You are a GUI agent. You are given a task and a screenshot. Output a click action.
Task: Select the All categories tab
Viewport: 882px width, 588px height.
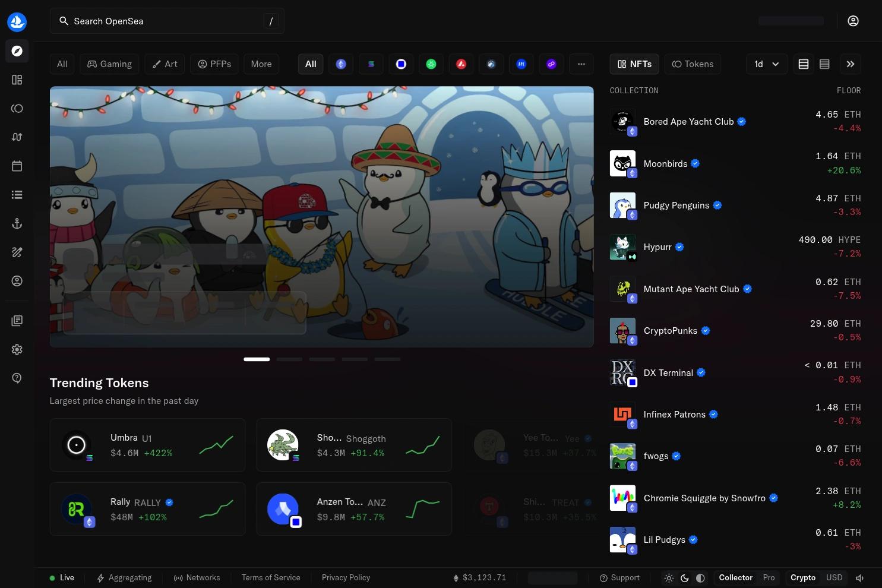point(62,64)
